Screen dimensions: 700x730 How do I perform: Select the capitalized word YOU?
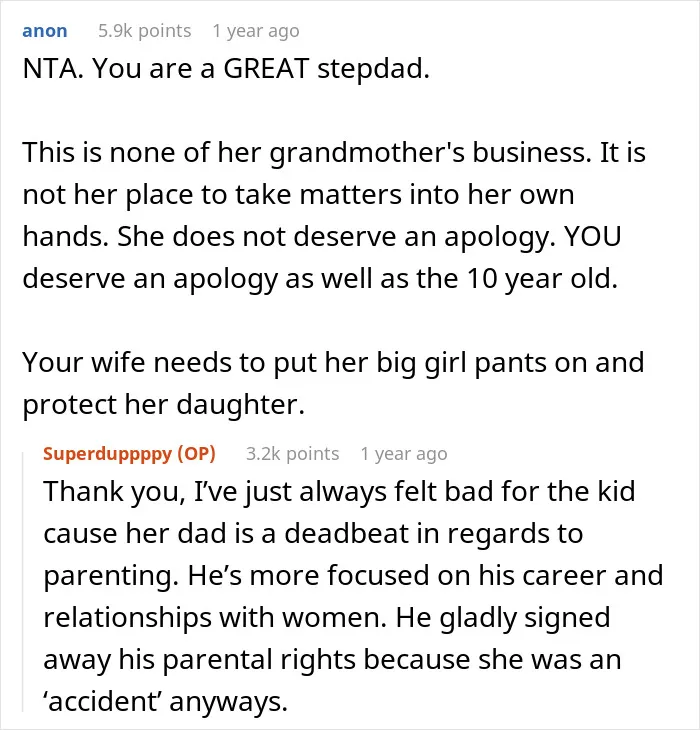(592, 236)
